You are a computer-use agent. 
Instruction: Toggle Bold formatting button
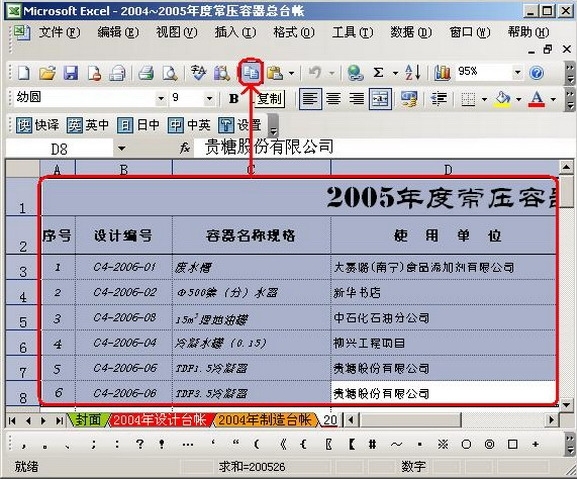(x=234, y=99)
